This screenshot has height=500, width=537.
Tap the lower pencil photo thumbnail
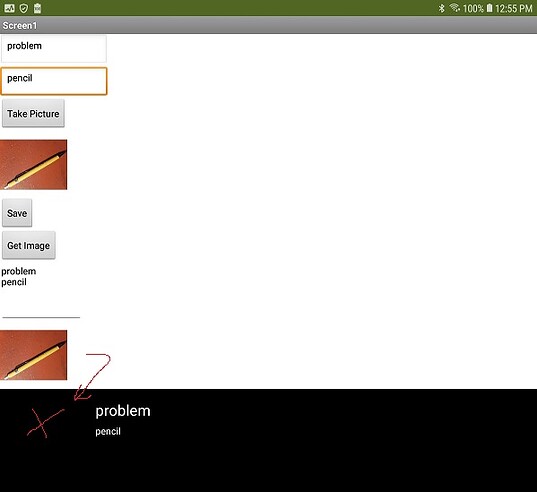point(34,355)
